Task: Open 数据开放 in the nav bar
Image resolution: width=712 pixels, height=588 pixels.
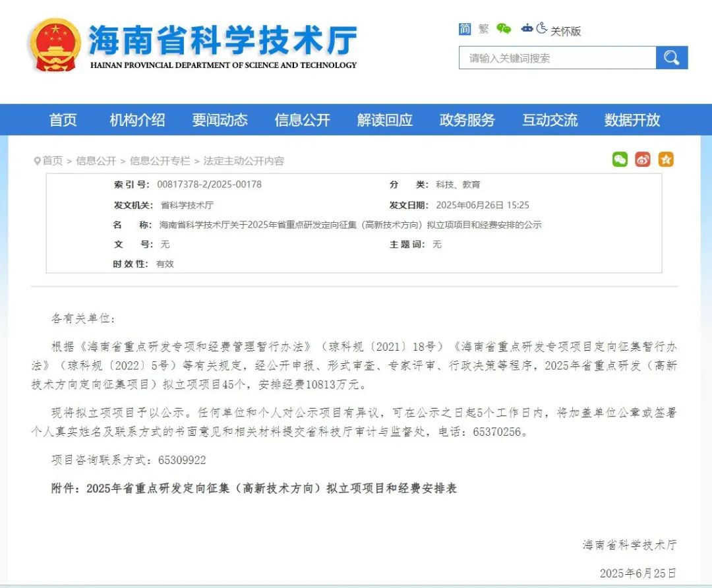Action: coord(632,120)
